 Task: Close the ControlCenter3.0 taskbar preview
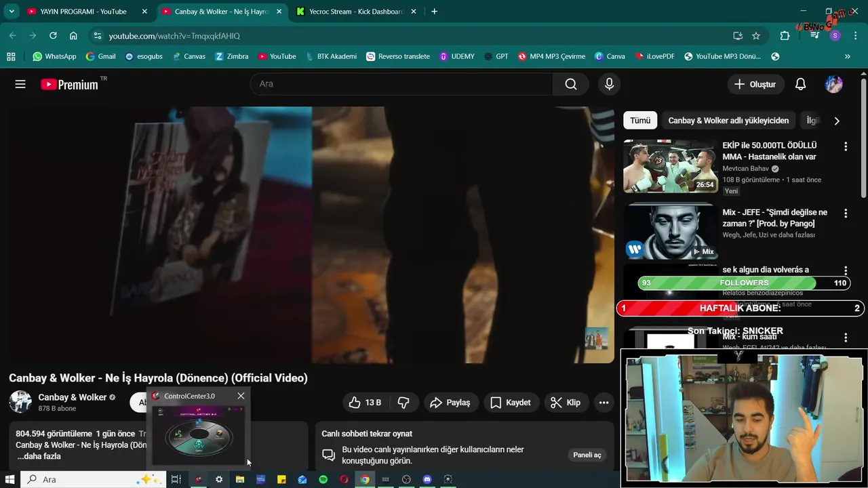(241, 396)
